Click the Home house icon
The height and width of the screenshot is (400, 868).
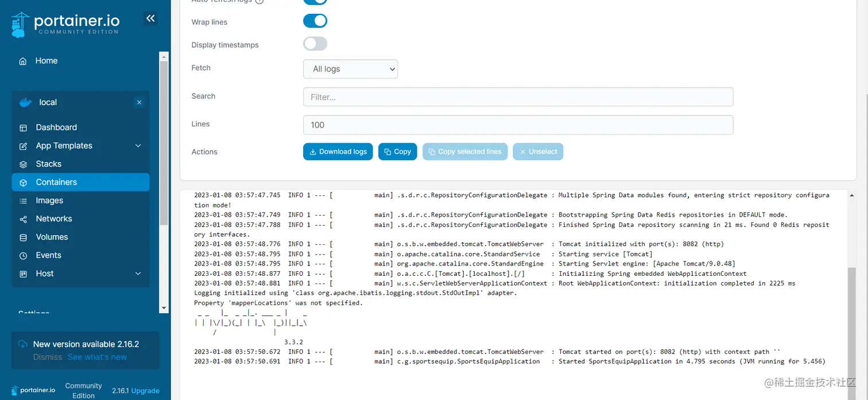pos(23,61)
